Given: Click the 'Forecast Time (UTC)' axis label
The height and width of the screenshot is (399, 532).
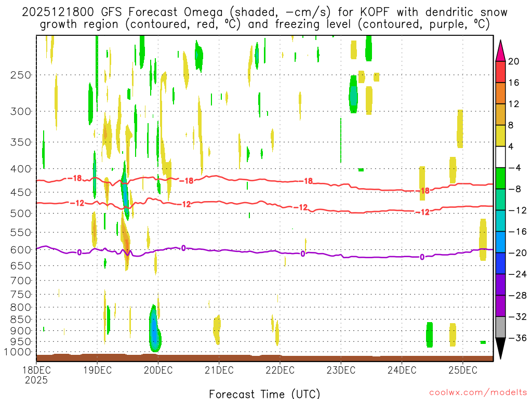Looking at the screenshot, I should click(x=264, y=394).
